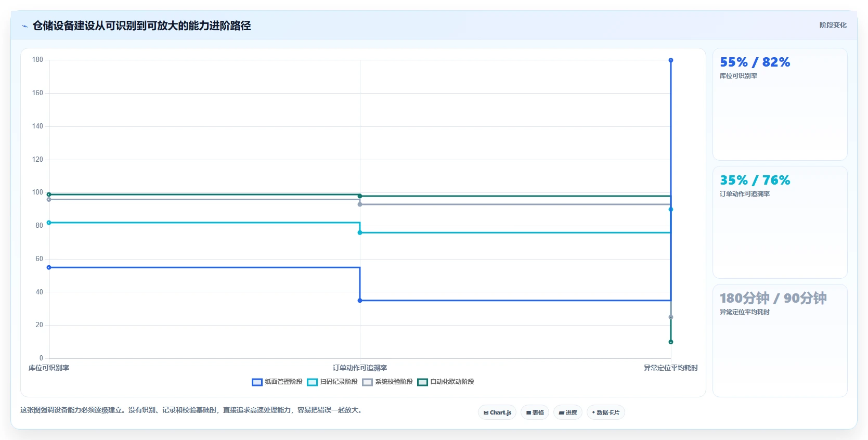This screenshot has height=440, width=868.
Task: Click the title 仓储设备建设从可识别到可放大的能力进阶路径
Action: pyautogui.click(x=141, y=25)
